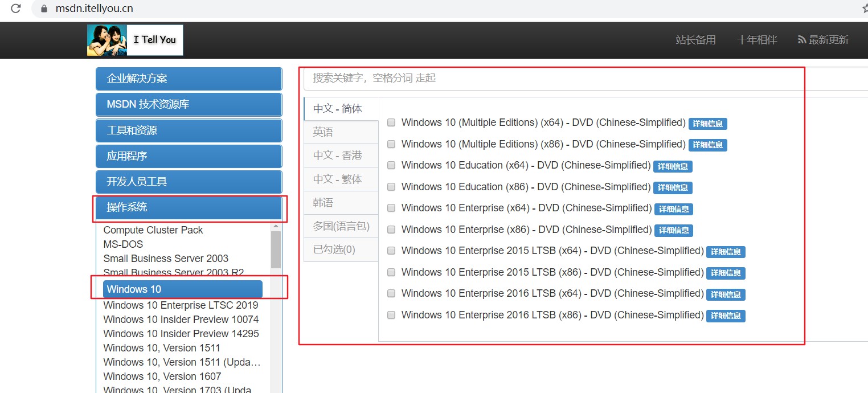Screen dimensions: 868x393
Task: Check Windows 10 (Multiple Editions) (x64) checkbox
Action: [391, 122]
